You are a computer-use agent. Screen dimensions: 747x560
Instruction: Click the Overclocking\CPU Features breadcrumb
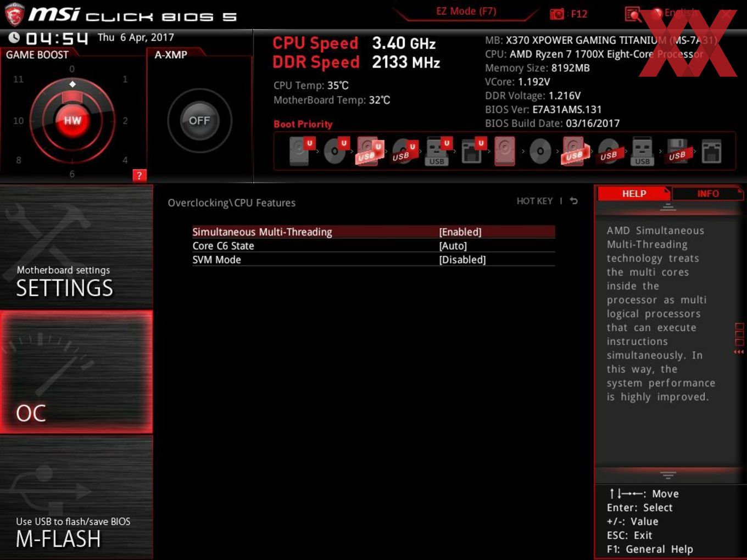click(231, 203)
